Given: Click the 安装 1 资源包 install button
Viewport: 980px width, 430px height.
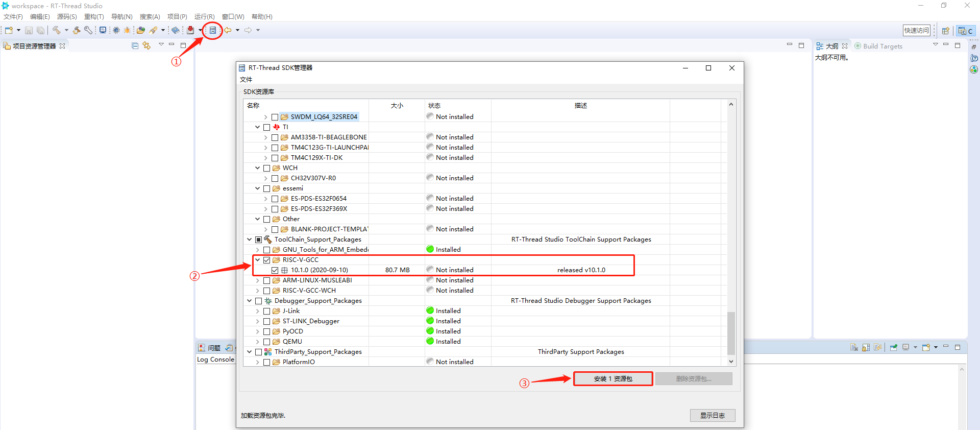Looking at the screenshot, I should click(x=613, y=379).
